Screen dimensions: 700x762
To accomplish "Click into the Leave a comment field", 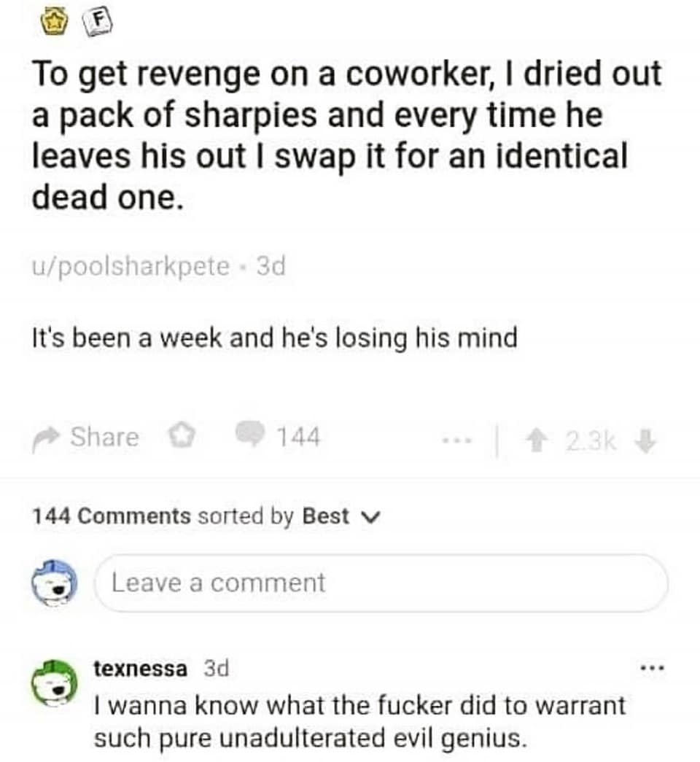I will point(381,583).
